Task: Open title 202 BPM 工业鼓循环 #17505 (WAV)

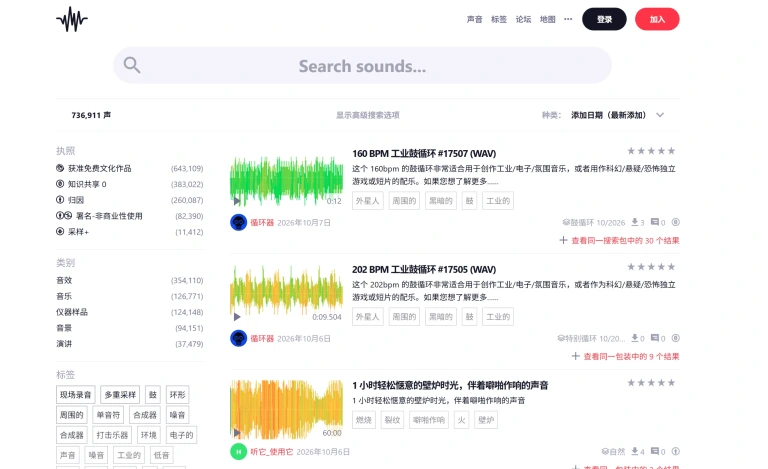Action: point(424,269)
